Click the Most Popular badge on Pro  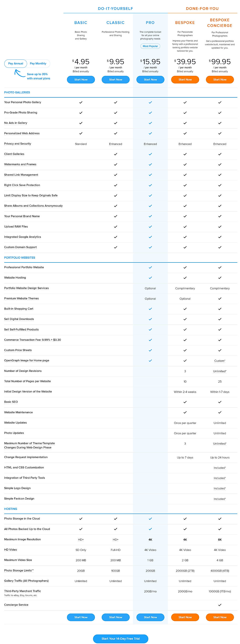[150, 46]
